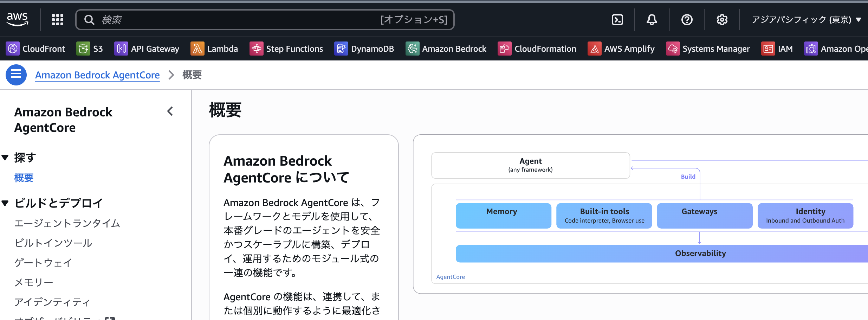The width and height of the screenshot is (868, 320).
Task: Select エージェントランタイム in the sidebar
Action: (x=67, y=223)
